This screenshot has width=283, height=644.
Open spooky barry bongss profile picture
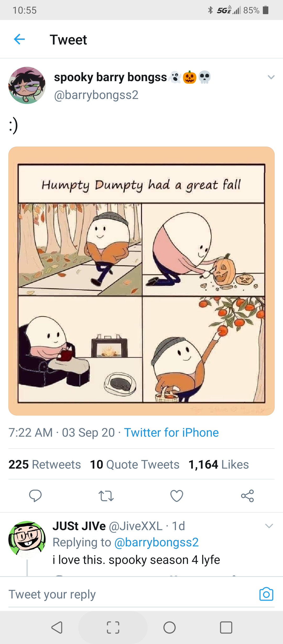click(27, 85)
